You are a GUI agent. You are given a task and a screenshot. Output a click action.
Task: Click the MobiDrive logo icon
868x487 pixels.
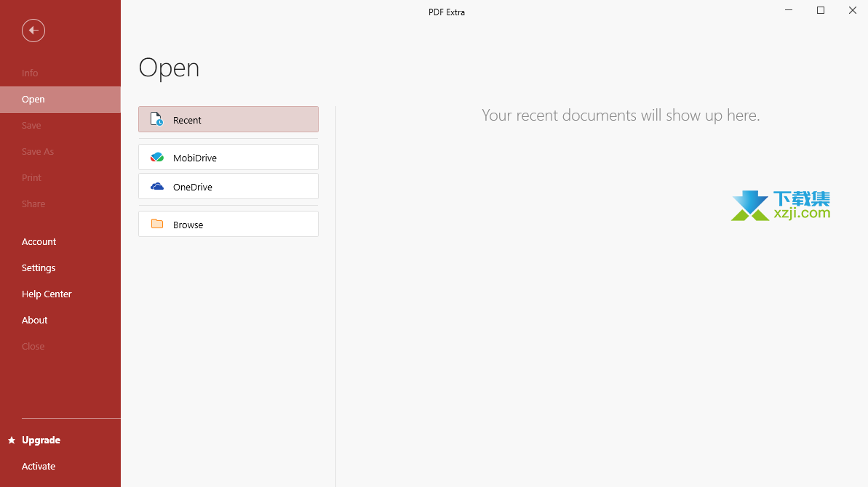(x=156, y=157)
